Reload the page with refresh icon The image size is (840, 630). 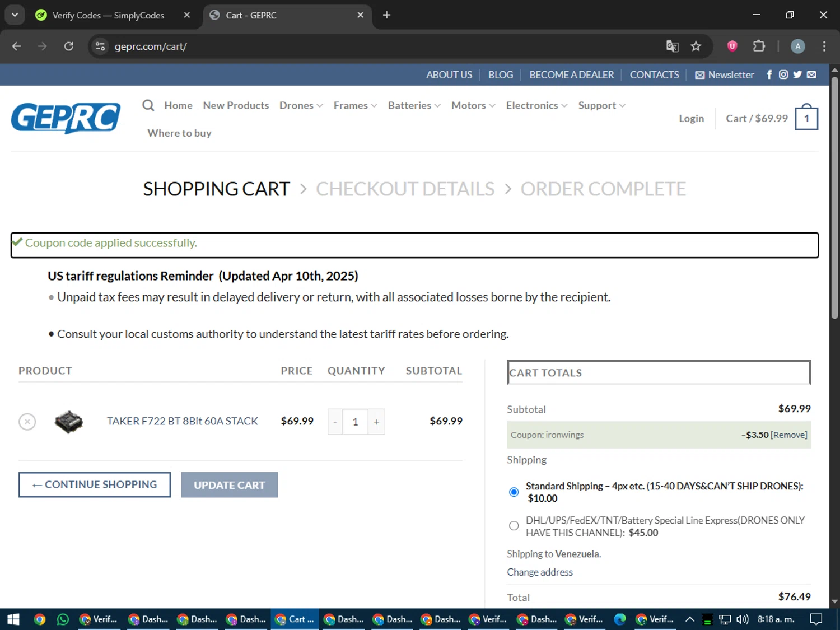tap(69, 46)
